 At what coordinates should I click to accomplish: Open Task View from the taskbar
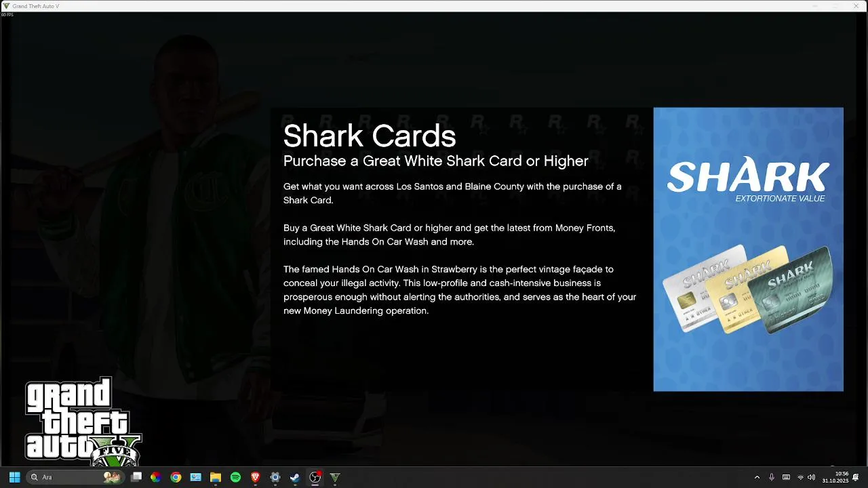[x=136, y=477]
